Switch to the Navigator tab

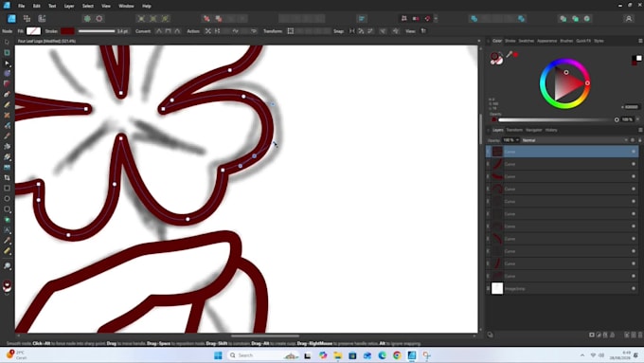pos(534,130)
